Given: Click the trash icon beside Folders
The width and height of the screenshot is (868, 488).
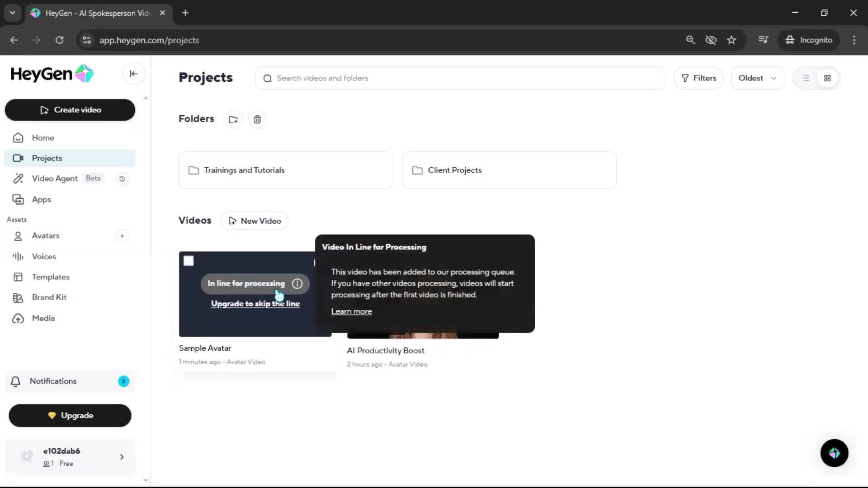Looking at the screenshot, I should pyautogui.click(x=257, y=119).
